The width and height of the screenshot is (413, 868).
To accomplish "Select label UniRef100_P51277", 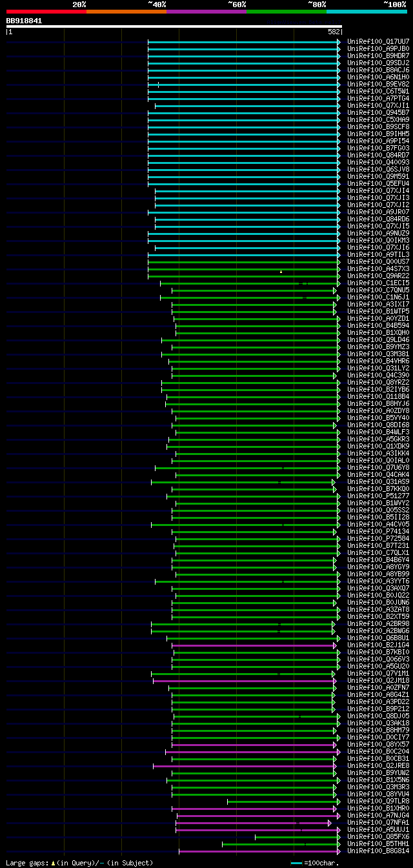I will click(x=378, y=496).
